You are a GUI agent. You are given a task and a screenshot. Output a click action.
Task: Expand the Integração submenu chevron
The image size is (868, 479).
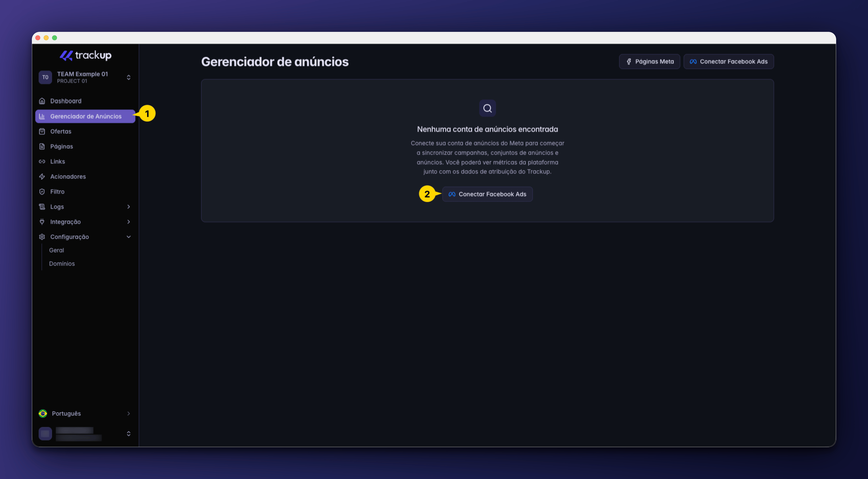(128, 222)
